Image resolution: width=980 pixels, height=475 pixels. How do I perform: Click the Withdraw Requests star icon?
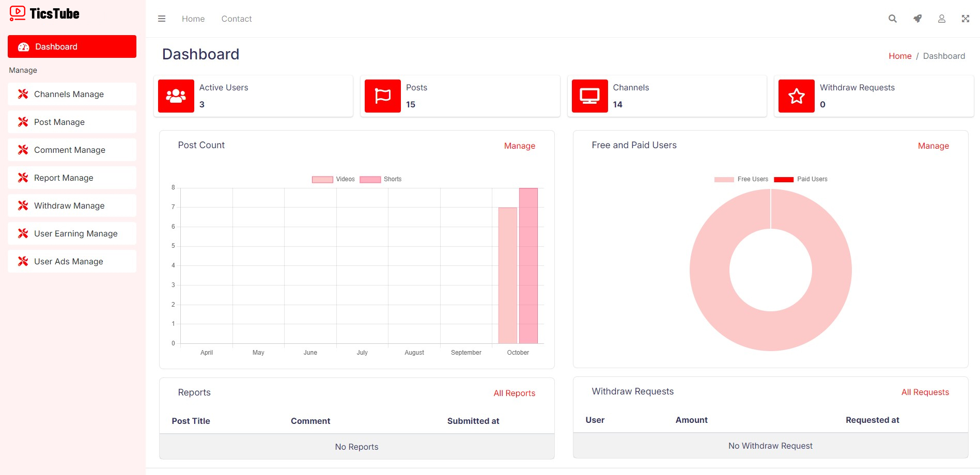[796, 96]
